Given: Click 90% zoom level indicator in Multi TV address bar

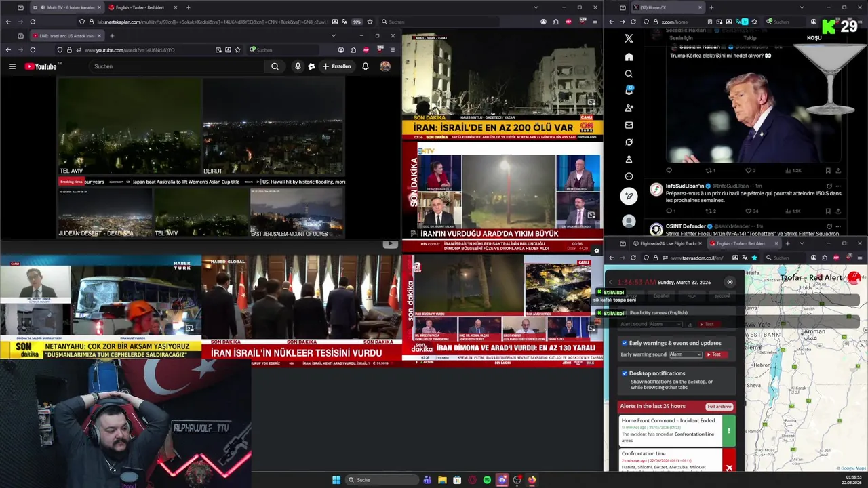Looking at the screenshot, I should coord(357,22).
